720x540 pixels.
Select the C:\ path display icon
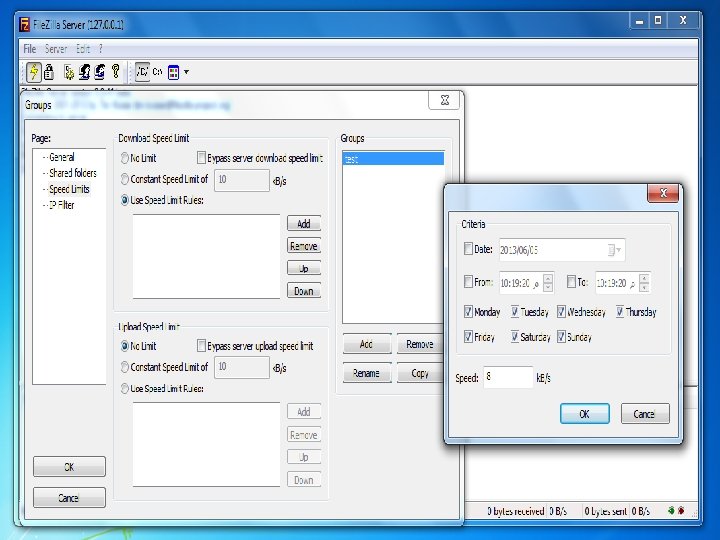coord(158,72)
